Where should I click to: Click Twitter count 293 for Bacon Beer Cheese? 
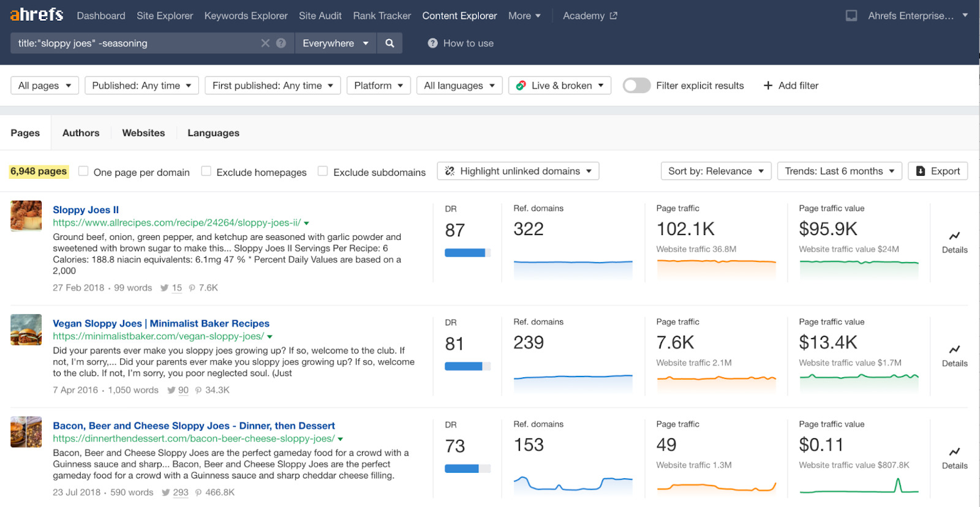pyautogui.click(x=181, y=492)
